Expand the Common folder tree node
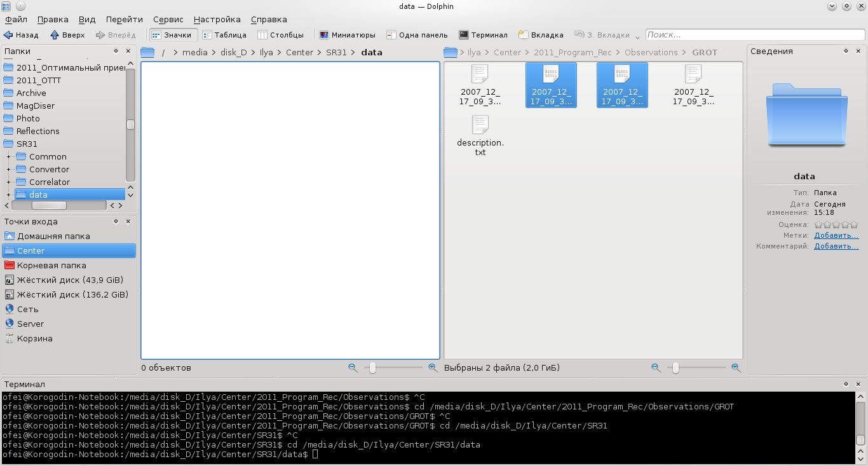The image size is (868, 466). point(9,157)
